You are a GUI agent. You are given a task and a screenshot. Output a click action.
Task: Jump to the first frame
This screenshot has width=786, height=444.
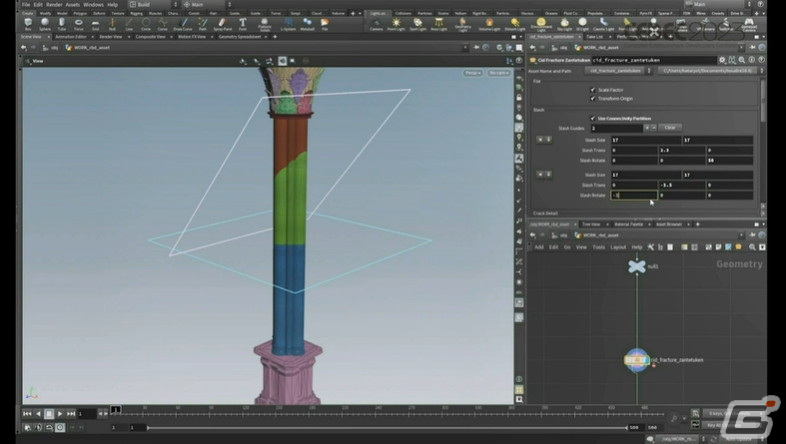[27, 414]
